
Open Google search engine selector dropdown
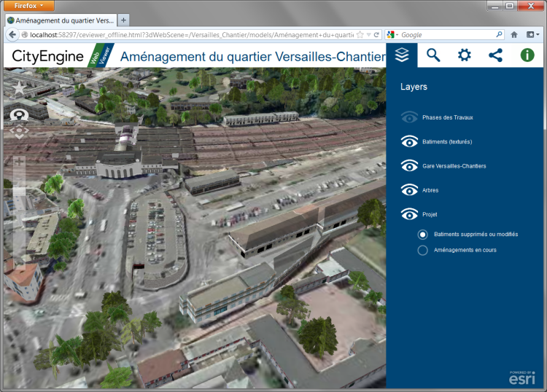click(392, 34)
